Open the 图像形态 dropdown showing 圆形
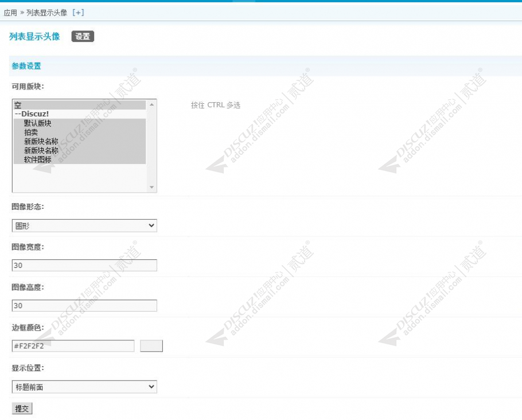 pyautogui.click(x=84, y=226)
